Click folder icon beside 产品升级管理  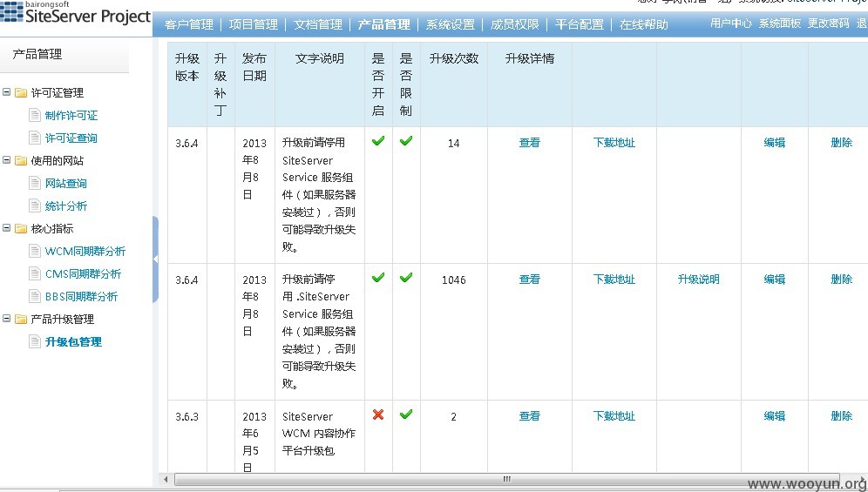[x=21, y=319]
